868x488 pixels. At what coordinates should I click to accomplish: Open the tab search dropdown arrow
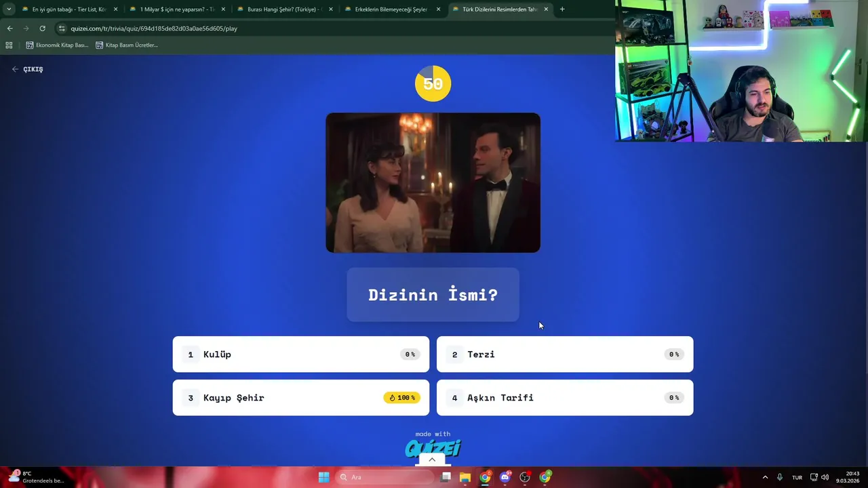[x=8, y=9]
